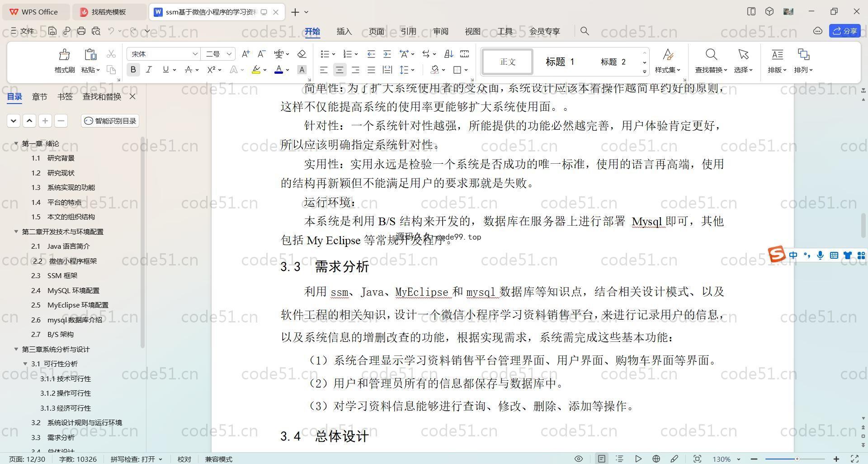Toggle Superscript X² formatting
868x464 pixels.
(211, 70)
